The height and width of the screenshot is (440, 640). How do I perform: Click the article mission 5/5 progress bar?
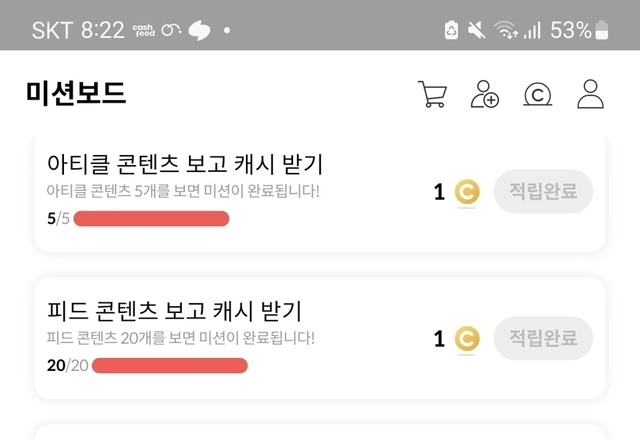(x=151, y=219)
